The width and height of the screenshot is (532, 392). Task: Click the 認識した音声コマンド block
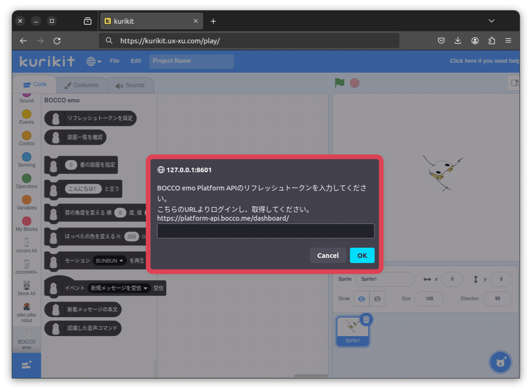(x=83, y=328)
